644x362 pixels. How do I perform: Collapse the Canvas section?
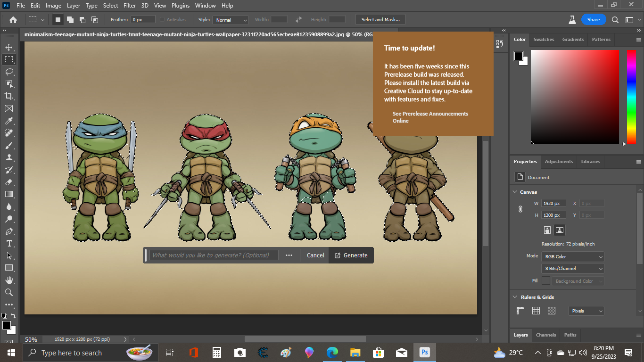click(515, 192)
